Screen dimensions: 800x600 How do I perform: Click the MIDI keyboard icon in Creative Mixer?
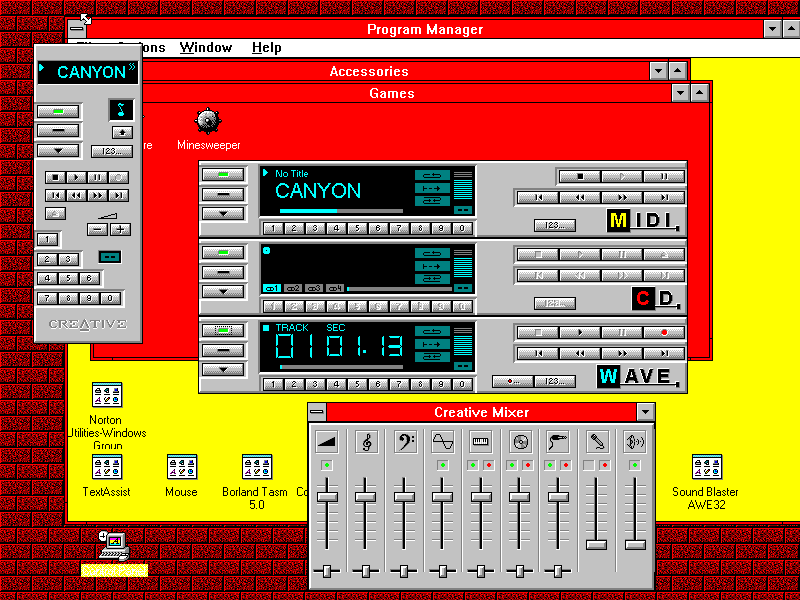(481, 442)
